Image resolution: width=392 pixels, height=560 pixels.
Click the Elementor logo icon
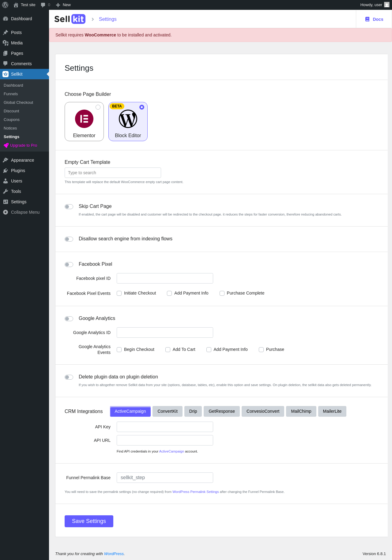click(84, 119)
